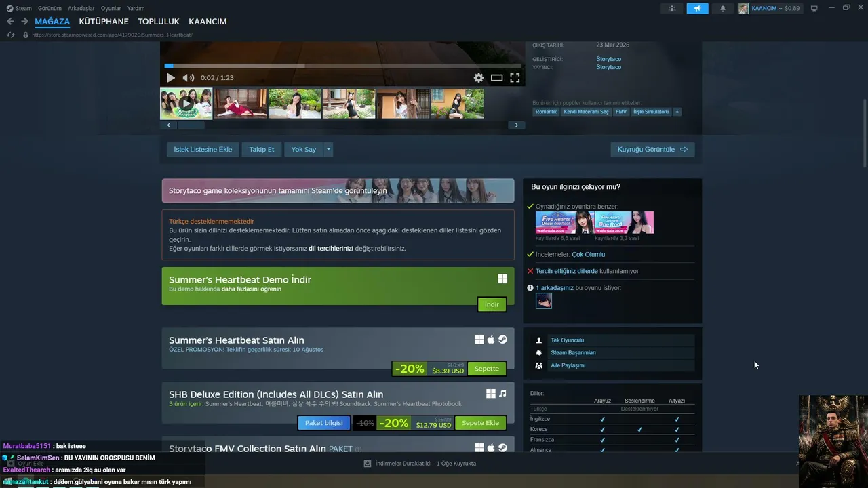Click the Windows icon in SHB Deluxe Edition row
Screen dimensions: 868x488
tap(491, 394)
